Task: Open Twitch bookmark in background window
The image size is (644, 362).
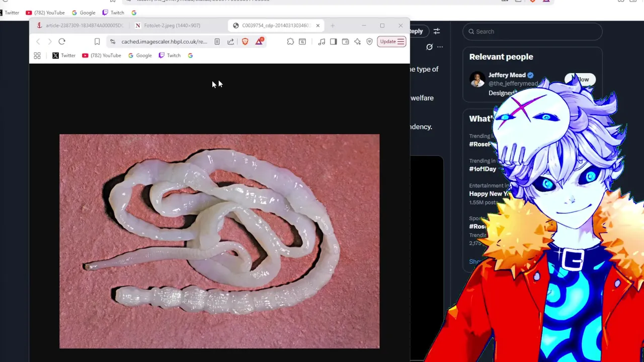Action: click(113, 13)
